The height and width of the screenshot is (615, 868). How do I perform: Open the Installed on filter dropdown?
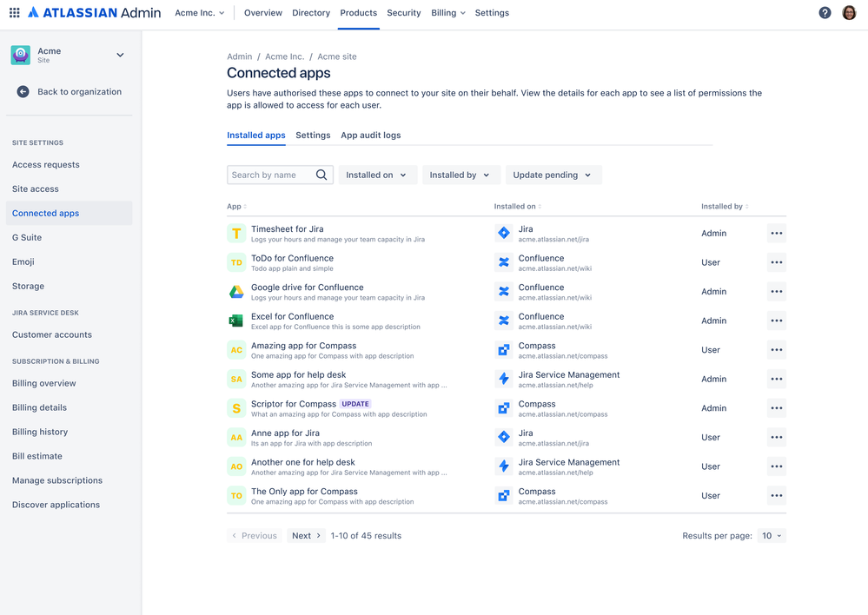[x=377, y=175]
